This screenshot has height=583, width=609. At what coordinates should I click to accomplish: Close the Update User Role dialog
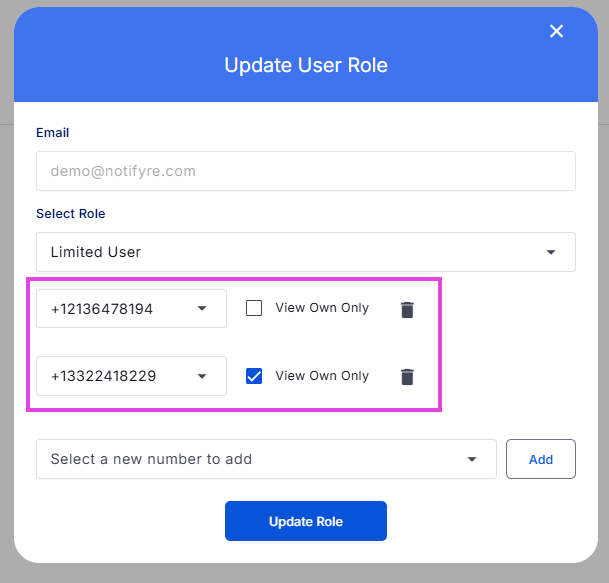(x=556, y=31)
